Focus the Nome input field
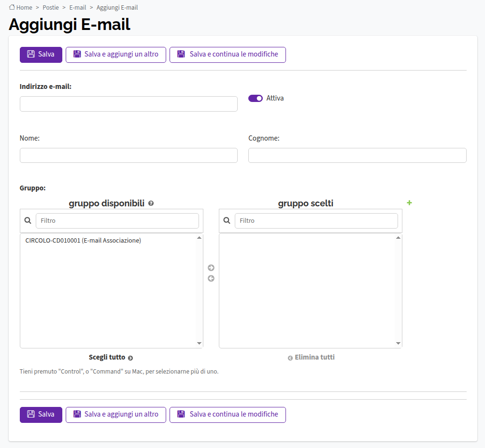This screenshot has height=448, width=485. 128,155
